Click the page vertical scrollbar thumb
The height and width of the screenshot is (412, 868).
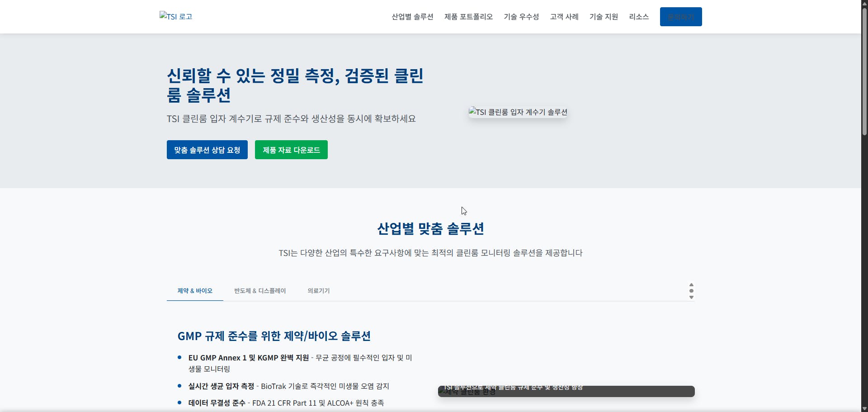[864, 71]
